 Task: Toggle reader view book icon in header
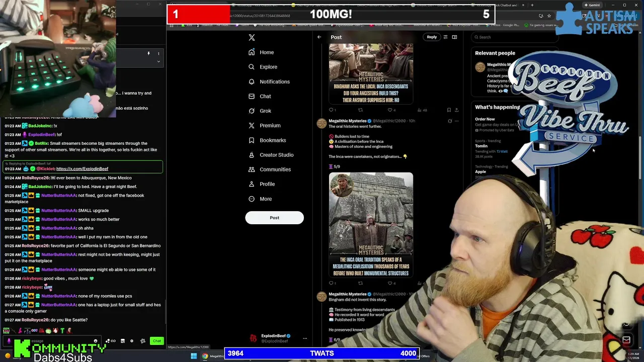point(454,37)
